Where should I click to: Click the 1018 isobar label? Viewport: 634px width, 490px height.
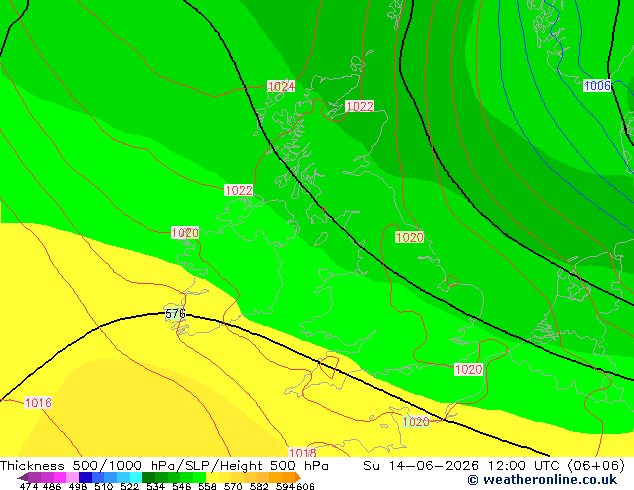point(302,453)
